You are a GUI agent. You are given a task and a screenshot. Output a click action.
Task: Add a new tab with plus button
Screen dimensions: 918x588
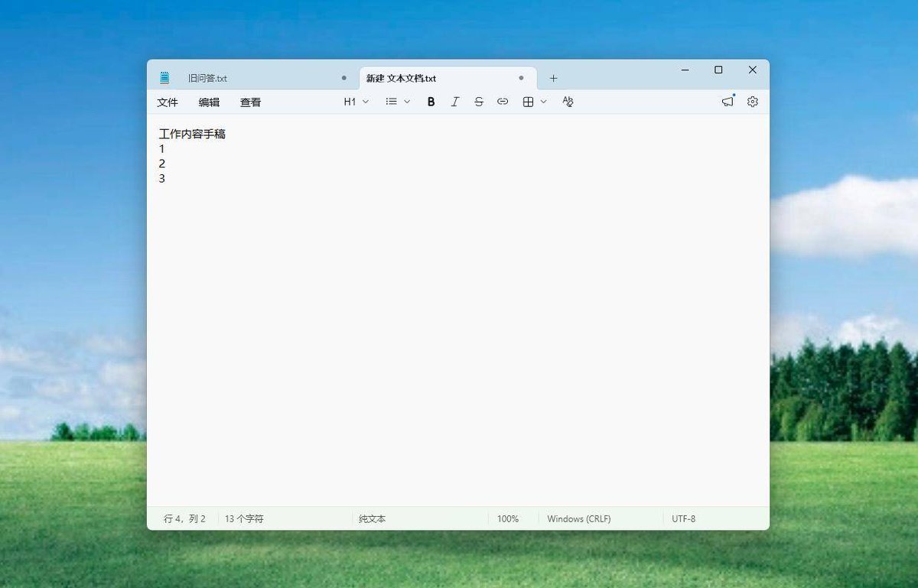(554, 78)
